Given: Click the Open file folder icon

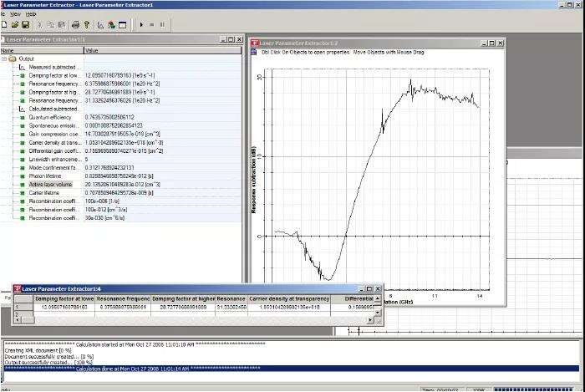Looking at the screenshot, I should coord(14,25).
